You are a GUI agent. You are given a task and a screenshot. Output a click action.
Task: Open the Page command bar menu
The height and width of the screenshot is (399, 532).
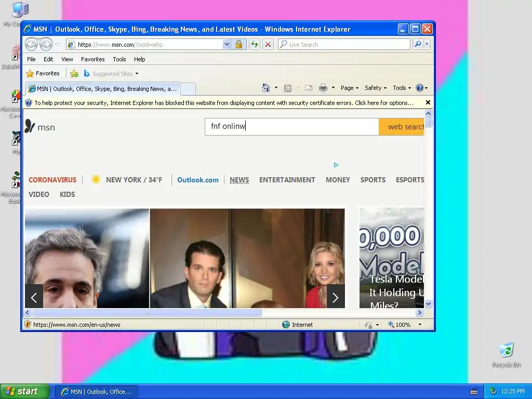(350, 88)
